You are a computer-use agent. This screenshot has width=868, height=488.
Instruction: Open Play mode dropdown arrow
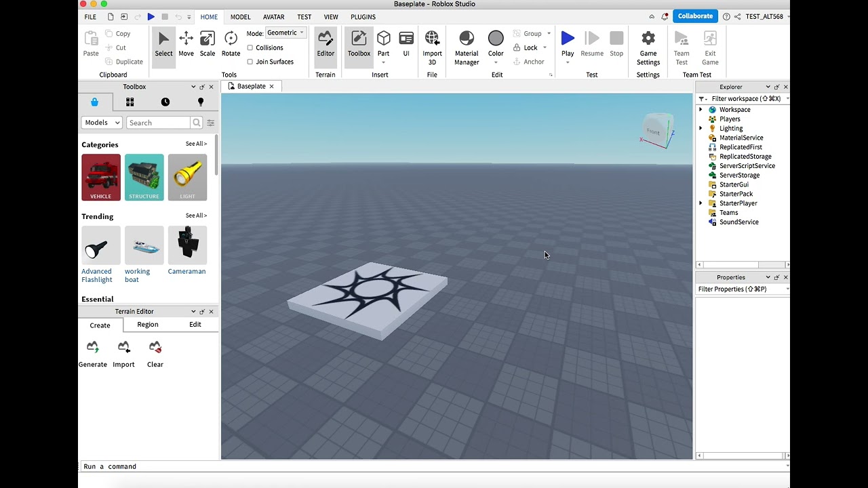568,62
